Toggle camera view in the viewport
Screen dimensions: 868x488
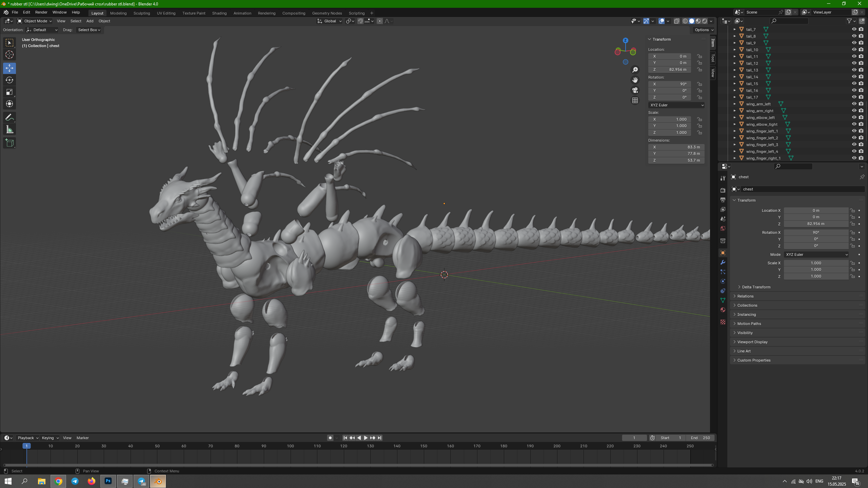(x=635, y=90)
